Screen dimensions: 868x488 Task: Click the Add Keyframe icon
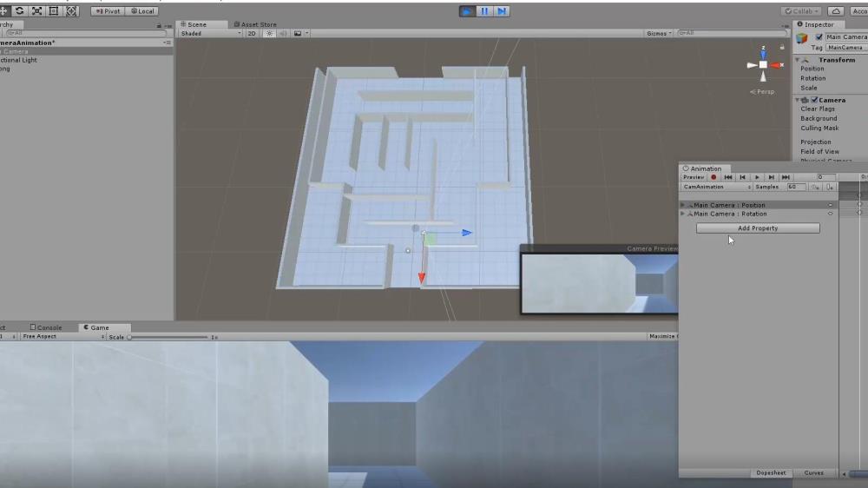click(x=815, y=188)
